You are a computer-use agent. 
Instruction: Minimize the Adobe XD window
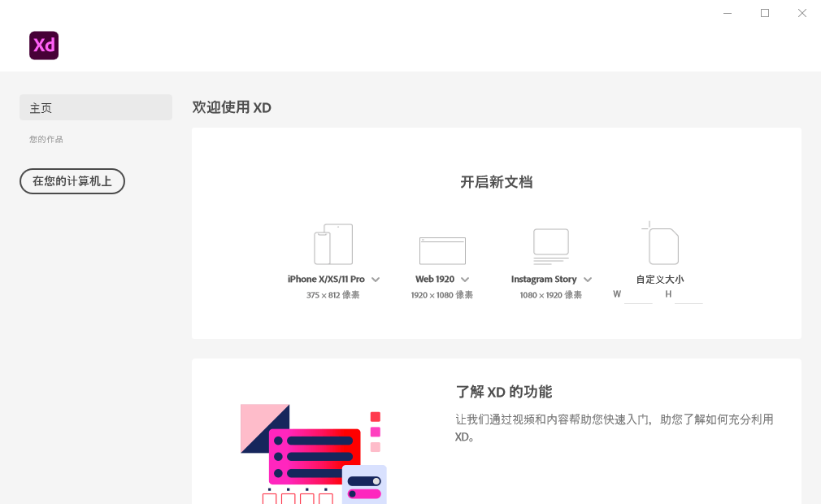[727, 13]
